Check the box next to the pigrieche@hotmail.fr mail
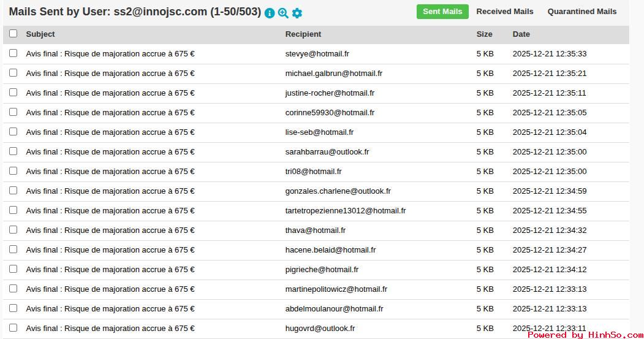This screenshot has height=339, width=644. click(13, 269)
